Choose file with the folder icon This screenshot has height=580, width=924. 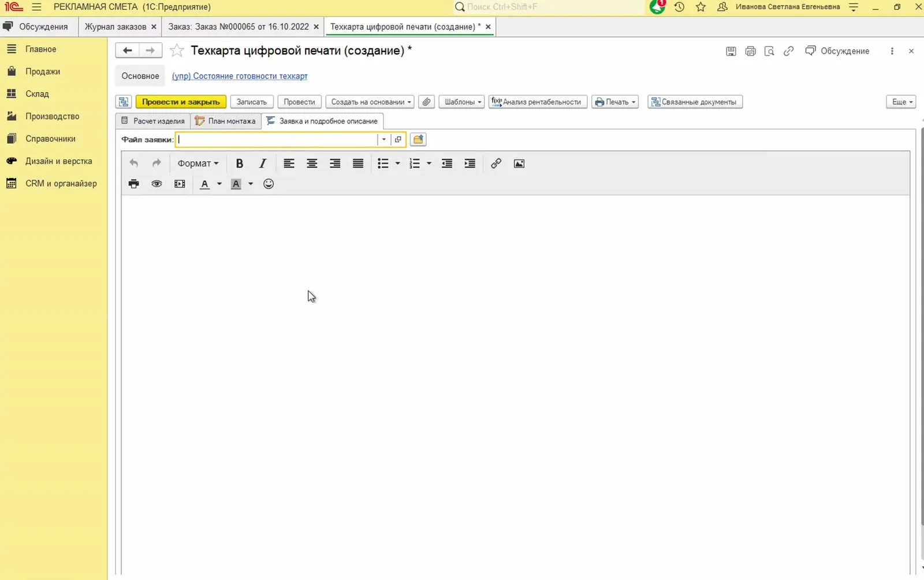click(x=418, y=139)
